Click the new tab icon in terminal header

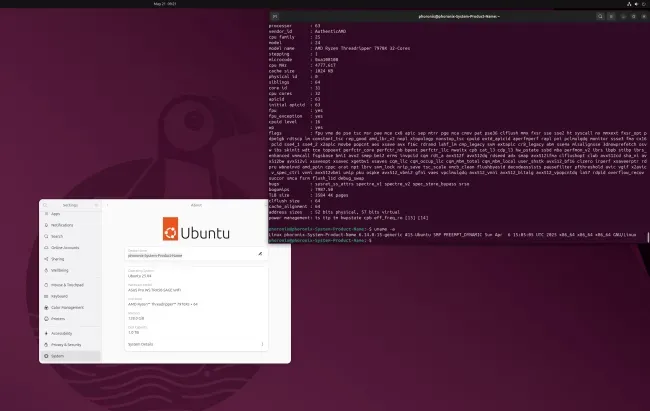(x=275, y=16)
